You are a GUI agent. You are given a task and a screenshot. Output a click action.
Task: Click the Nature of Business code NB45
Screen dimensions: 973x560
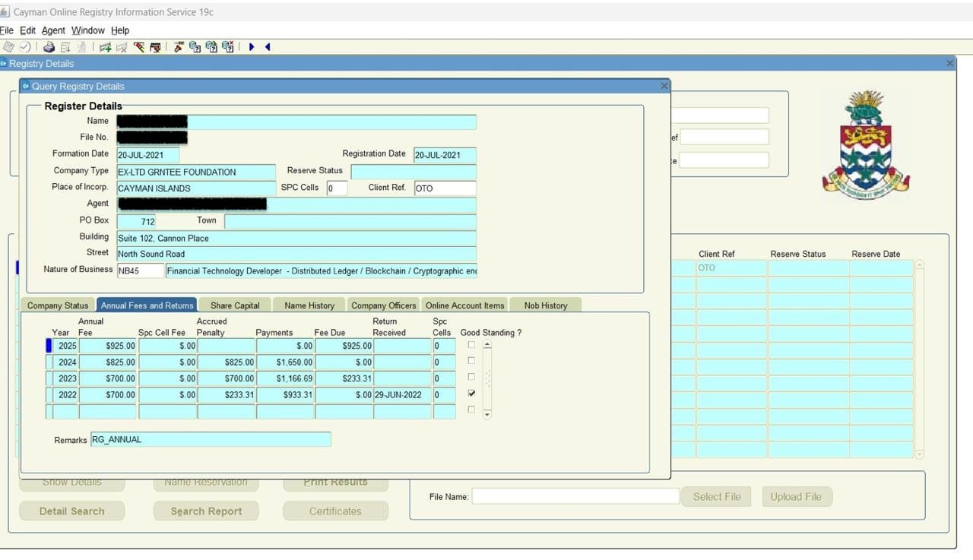[140, 271]
